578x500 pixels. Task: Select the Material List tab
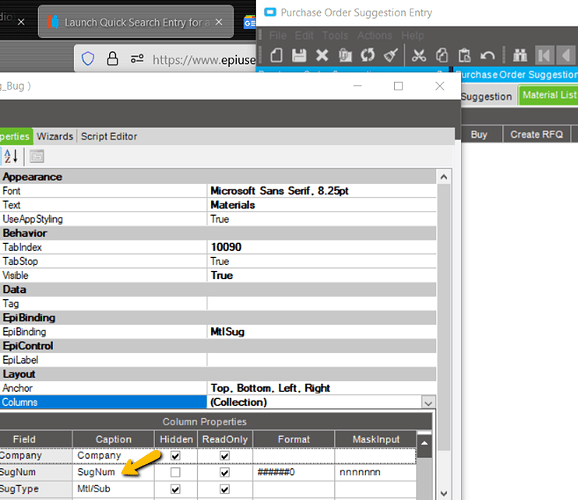click(x=549, y=95)
